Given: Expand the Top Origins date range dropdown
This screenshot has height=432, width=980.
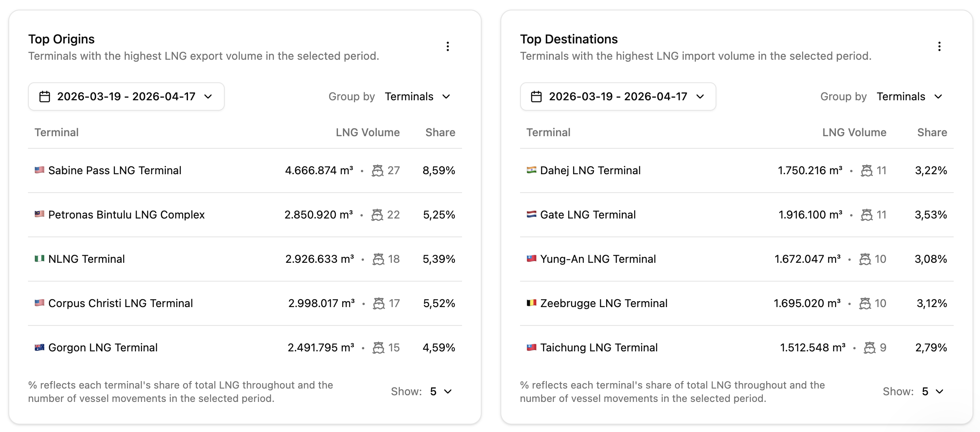Looking at the screenshot, I should pyautogui.click(x=126, y=97).
